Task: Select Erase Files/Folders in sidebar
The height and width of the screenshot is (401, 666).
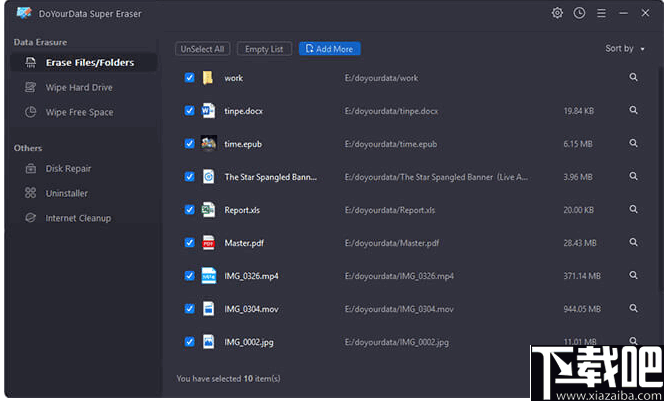Action: pyautogui.click(x=84, y=62)
